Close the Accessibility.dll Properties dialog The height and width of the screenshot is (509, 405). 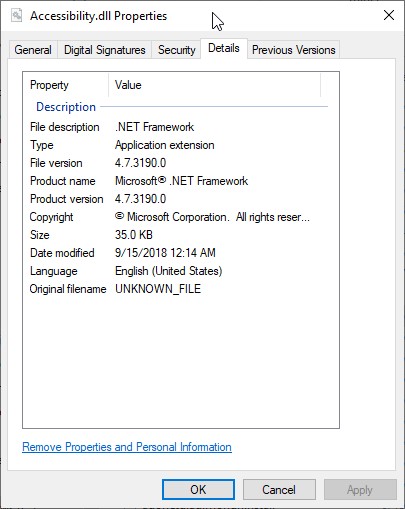[389, 15]
